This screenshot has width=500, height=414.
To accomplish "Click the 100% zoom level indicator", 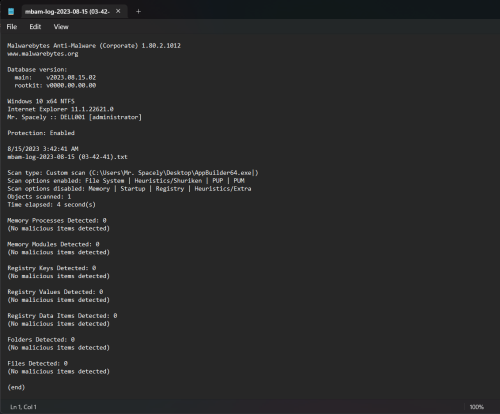I will pos(476,407).
